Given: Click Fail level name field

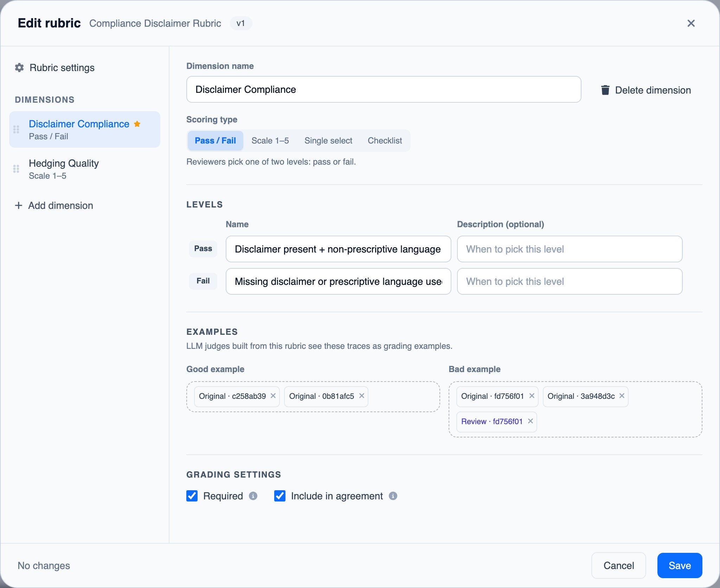Looking at the screenshot, I should point(338,281).
